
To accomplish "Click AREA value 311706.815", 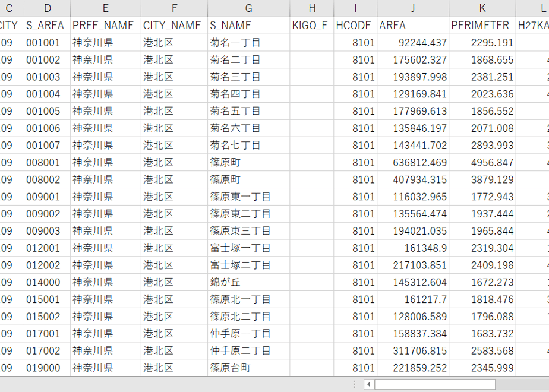I will tap(413, 351).
